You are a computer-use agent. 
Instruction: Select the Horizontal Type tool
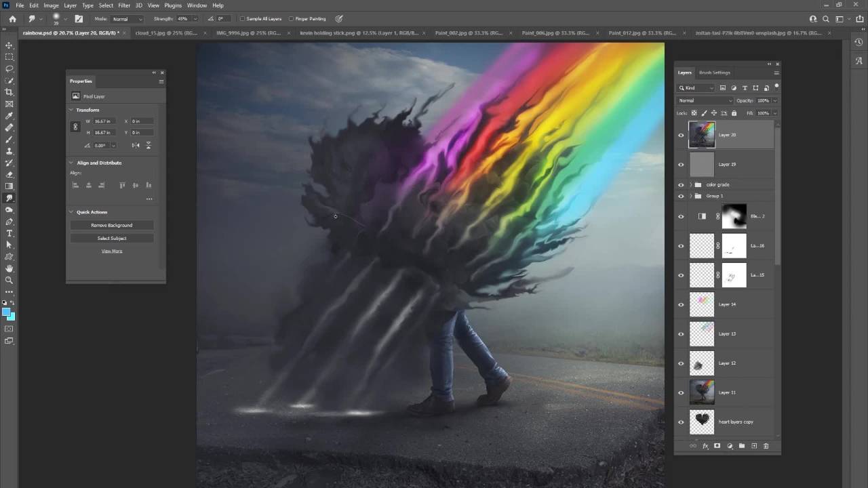pyautogui.click(x=9, y=233)
